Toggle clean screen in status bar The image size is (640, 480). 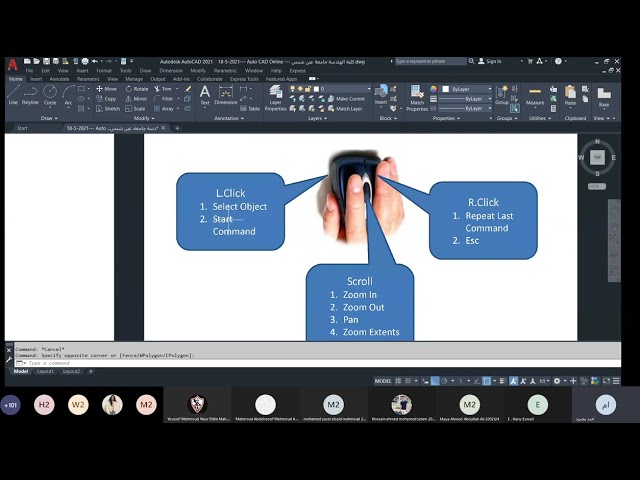pos(606,381)
